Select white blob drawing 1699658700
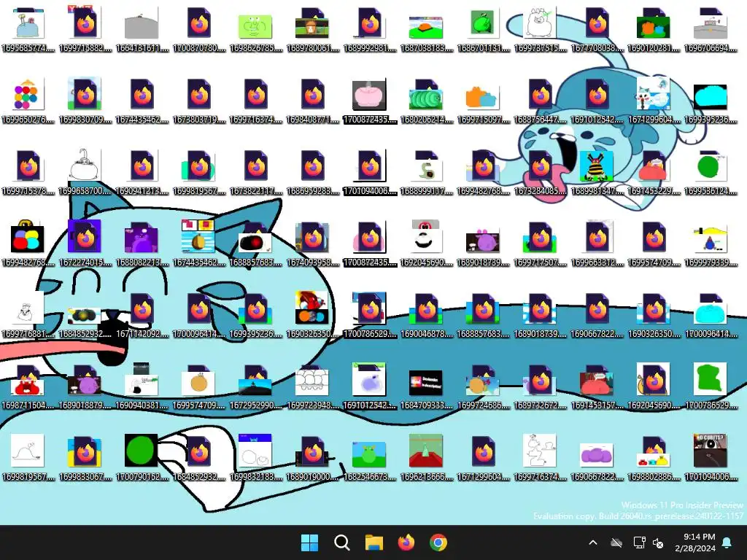 click(85, 172)
